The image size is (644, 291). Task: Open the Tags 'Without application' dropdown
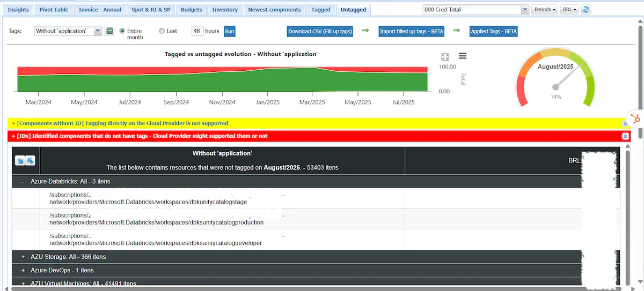coord(68,31)
